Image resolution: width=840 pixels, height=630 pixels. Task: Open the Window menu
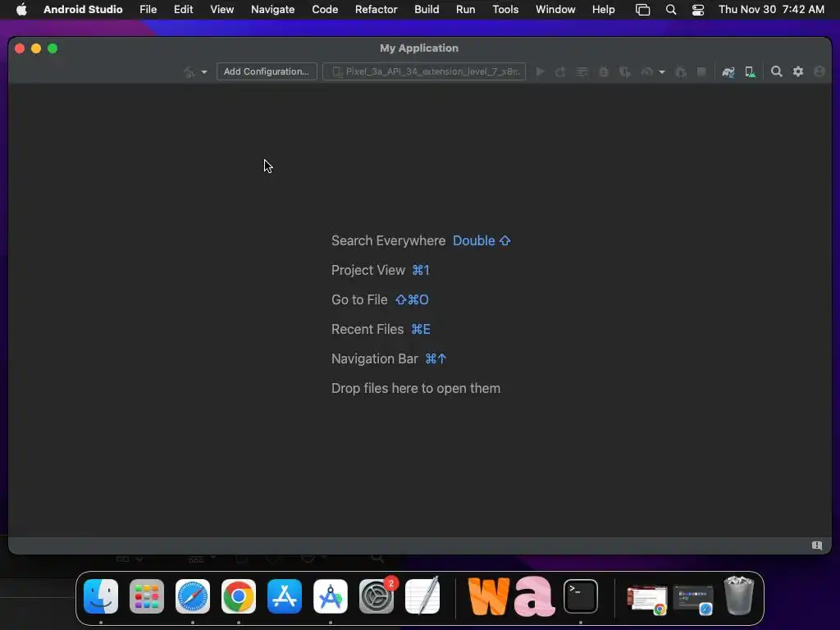click(555, 10)
